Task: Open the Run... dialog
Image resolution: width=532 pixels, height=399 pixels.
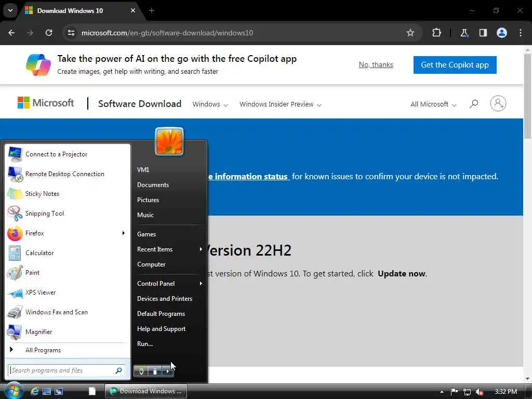Action: [145, 344]
